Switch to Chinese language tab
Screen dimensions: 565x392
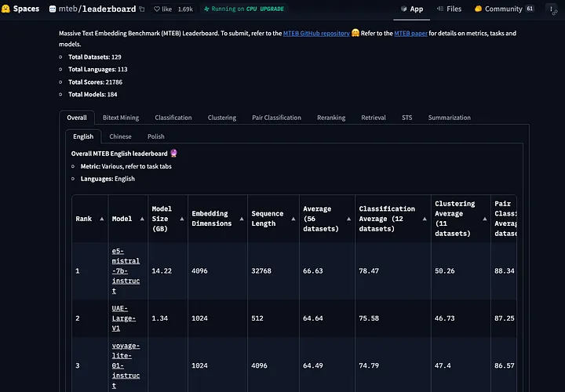120,136
